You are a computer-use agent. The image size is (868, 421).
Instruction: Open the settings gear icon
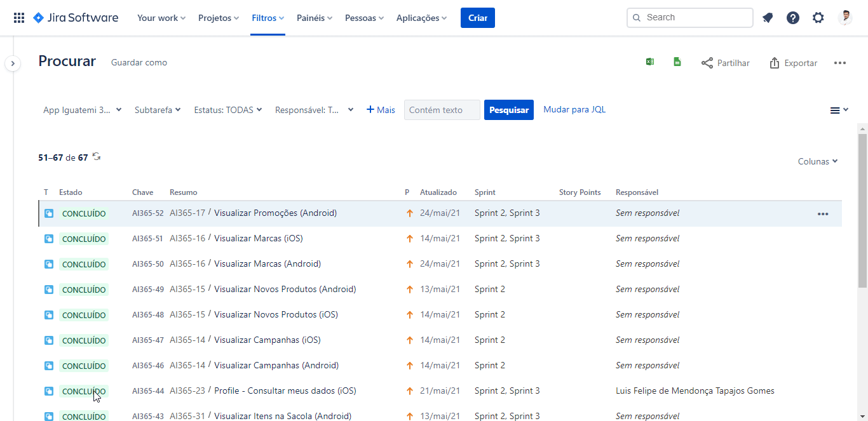[818, 18]
